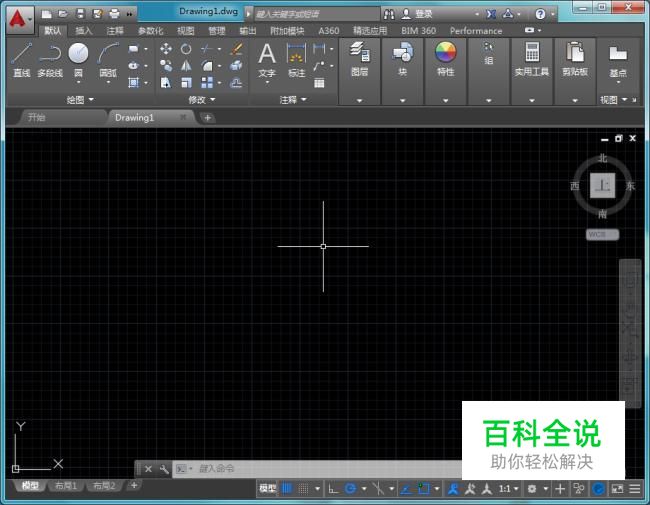The width and height of the screenshot is (650, 505).
Task: Open the 布局1 layout tab
Action: click(x=65, y=486)
